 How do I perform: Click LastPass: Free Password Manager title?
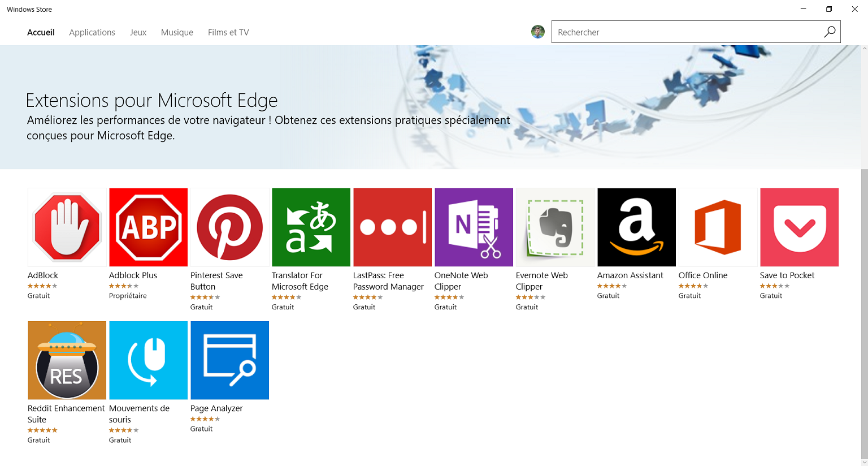coord(388,281)
